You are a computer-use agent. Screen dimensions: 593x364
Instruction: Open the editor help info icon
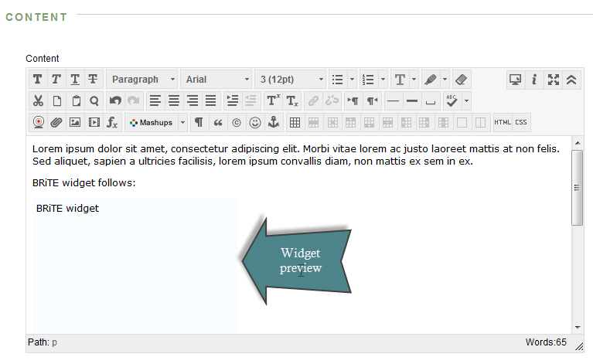coord(534,80)
